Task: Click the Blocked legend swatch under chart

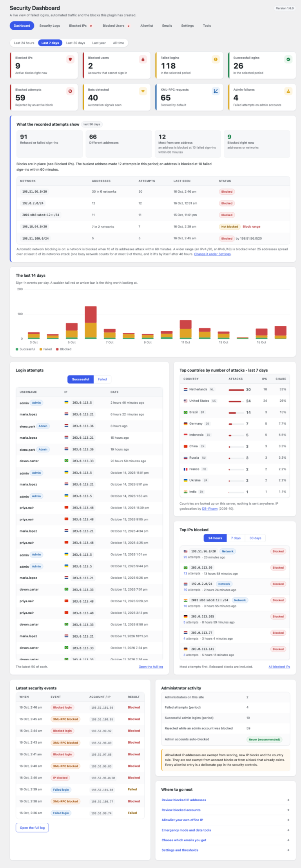Action: 57,349
